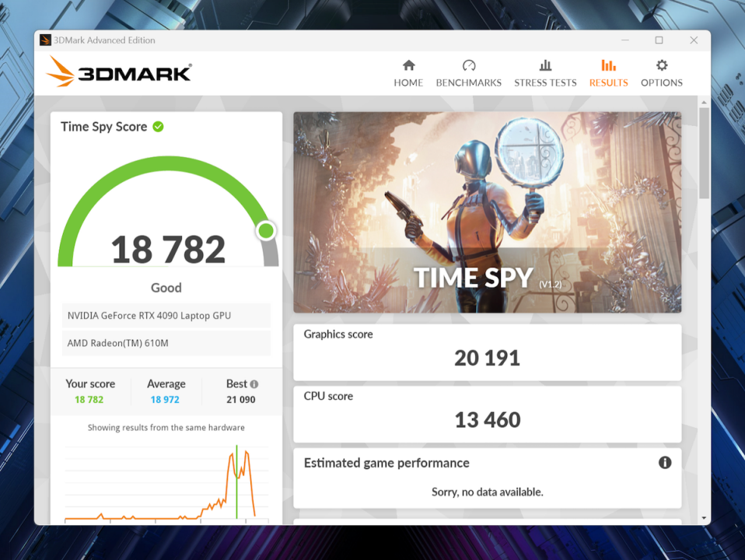The width and height of the screenshot is (745, 560).
Task: Click the CPU score value 13 460
Action: [488, 420]
